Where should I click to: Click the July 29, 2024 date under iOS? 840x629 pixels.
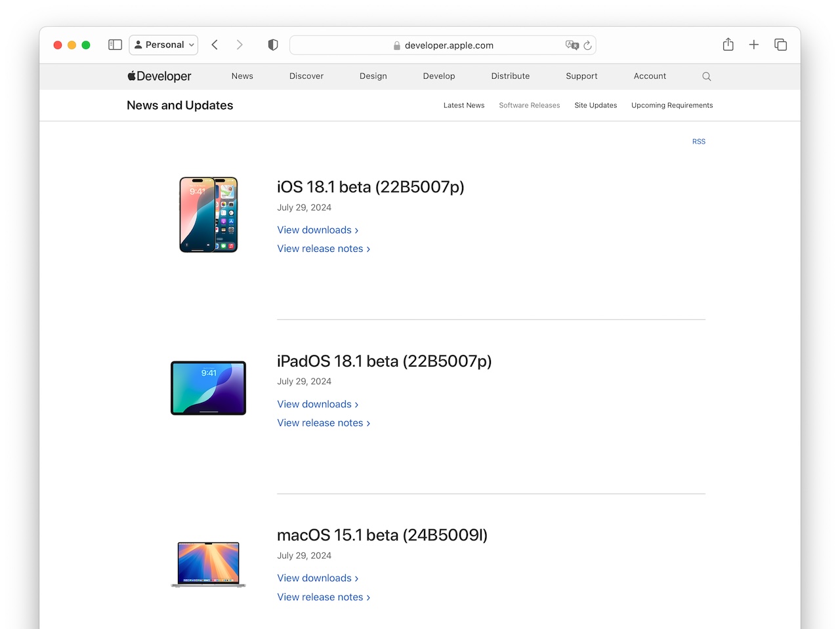[x=304, y=207]
